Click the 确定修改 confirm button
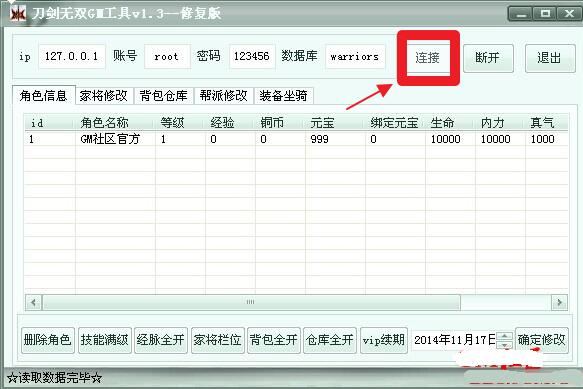Image resolution: width=583 pixels, height=389 pixels. pos(542,340)
